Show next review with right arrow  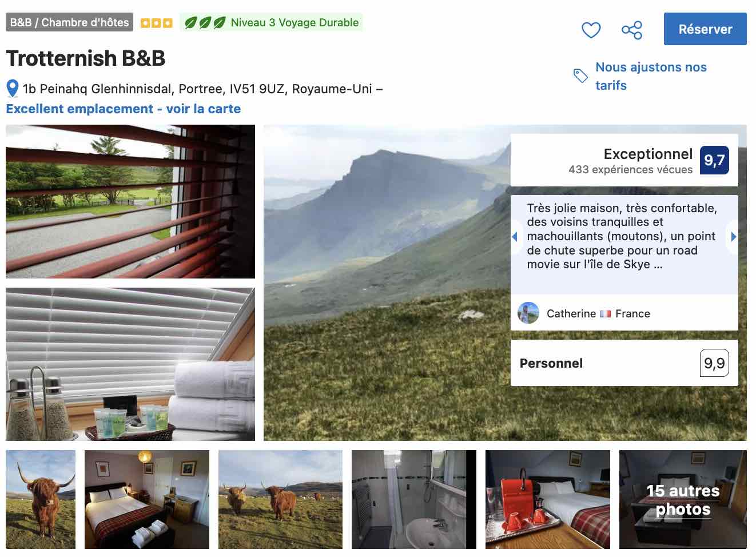pos(733,236)
